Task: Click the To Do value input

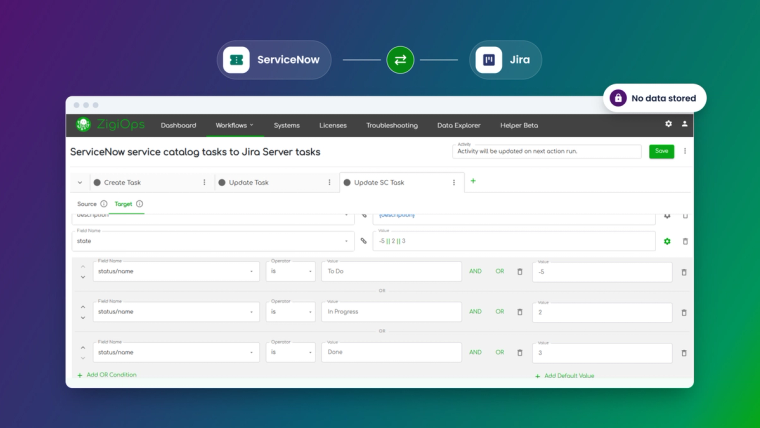Action: [x=391, y=271]
